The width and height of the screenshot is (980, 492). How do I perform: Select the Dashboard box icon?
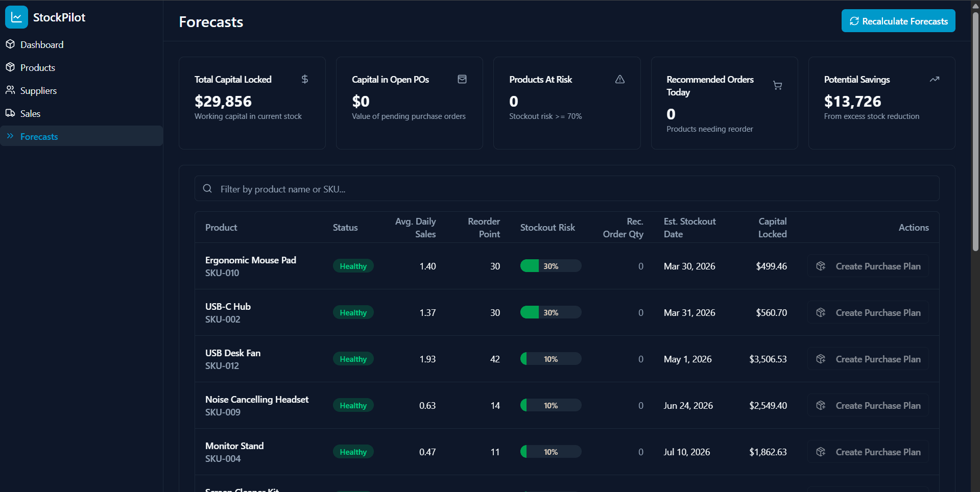pyautogui.click(x=11, y=44)
